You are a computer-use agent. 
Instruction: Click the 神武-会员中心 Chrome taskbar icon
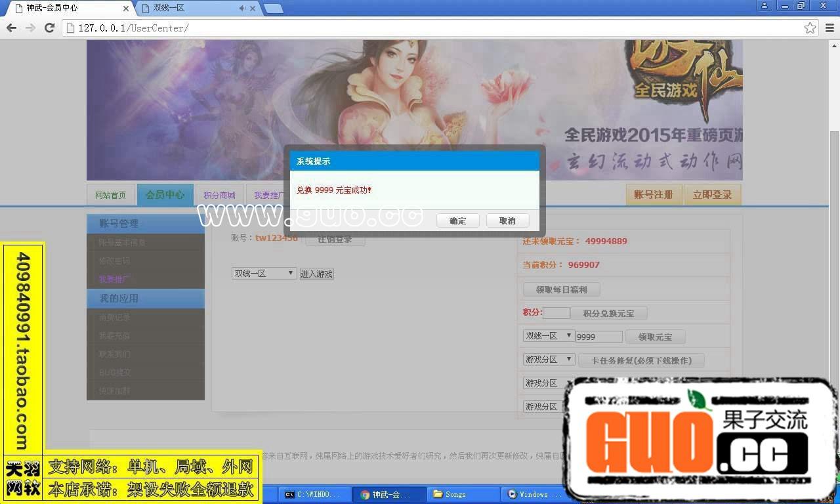390,494
